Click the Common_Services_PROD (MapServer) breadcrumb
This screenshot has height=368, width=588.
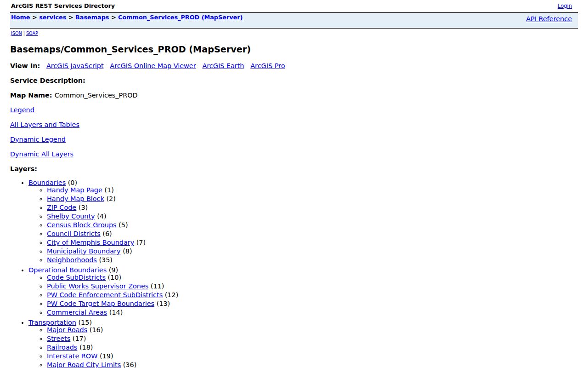coord(181,17)
